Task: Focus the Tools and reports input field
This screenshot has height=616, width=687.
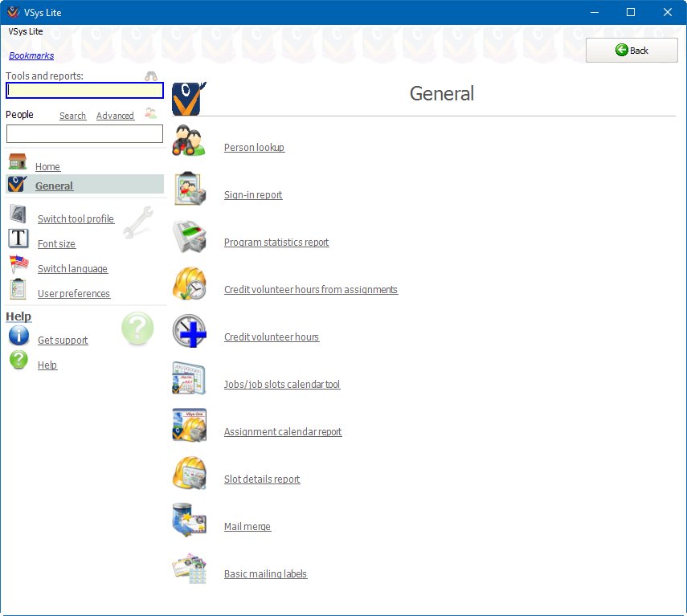Action: coord(84,91)
